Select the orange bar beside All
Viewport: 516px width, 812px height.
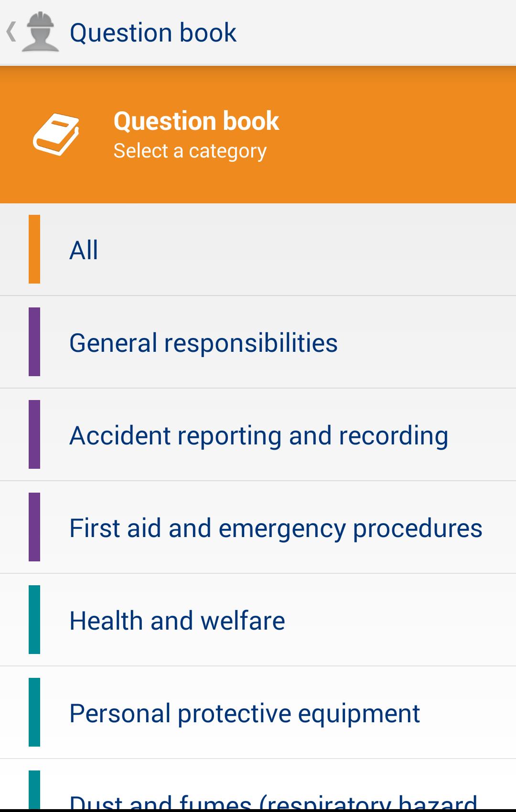pyautogui.click(x=34, y=249)
